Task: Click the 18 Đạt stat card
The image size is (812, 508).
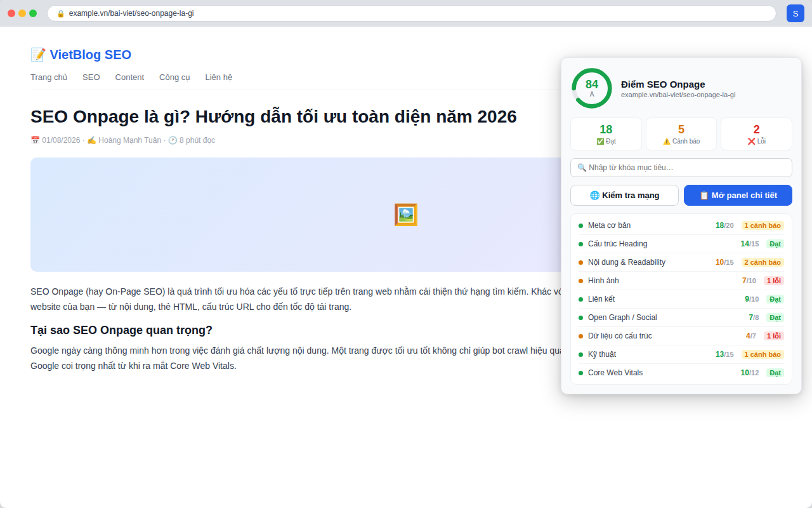Action: tap(606, 134)
